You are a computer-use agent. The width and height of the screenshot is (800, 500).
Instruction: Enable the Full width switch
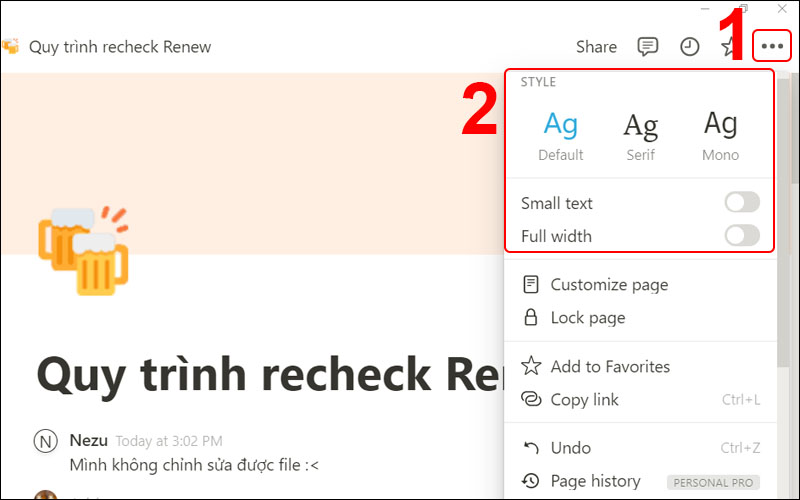pyautogui.click(x=741, y=236)
